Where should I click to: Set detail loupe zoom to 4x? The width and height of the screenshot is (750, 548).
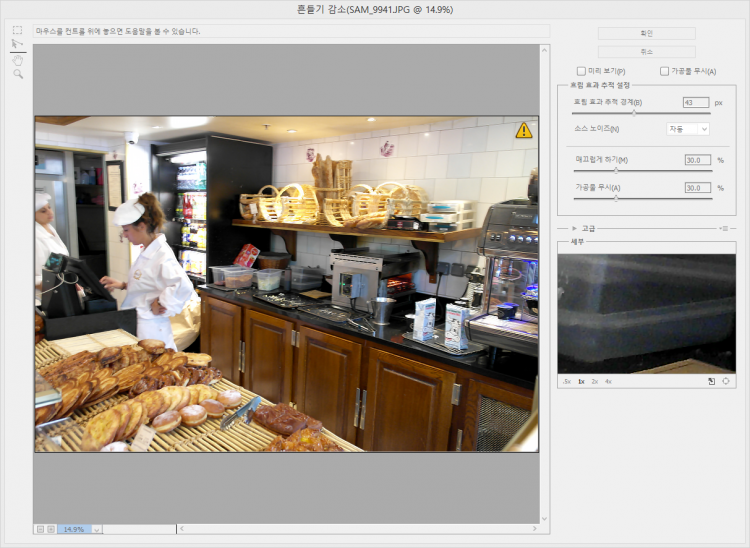coord(608,381)
